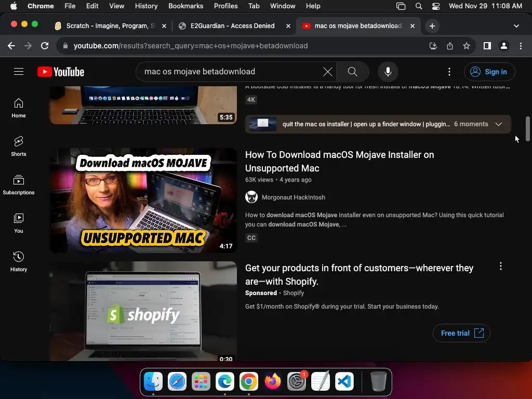Open the Profiles menu
Image resolution: width=532 pixels, height=399 pixels.
coord(225,6)
